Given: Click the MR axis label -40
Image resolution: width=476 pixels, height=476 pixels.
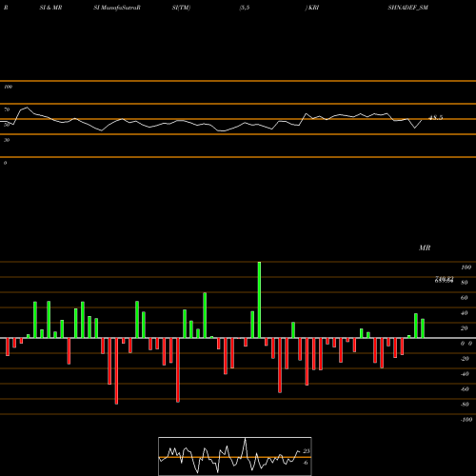Looking at the screenshot, I should tap(465, 374).
